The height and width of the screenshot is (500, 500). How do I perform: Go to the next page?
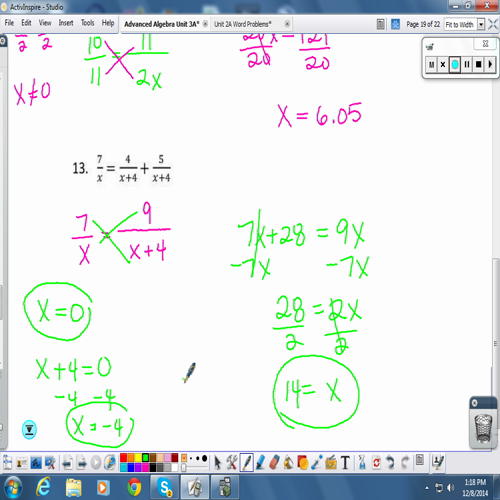pos(82,463)
